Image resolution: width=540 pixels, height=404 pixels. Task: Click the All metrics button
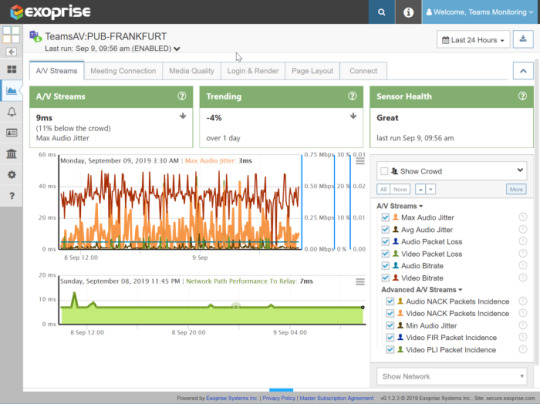(x=383, y=189)
